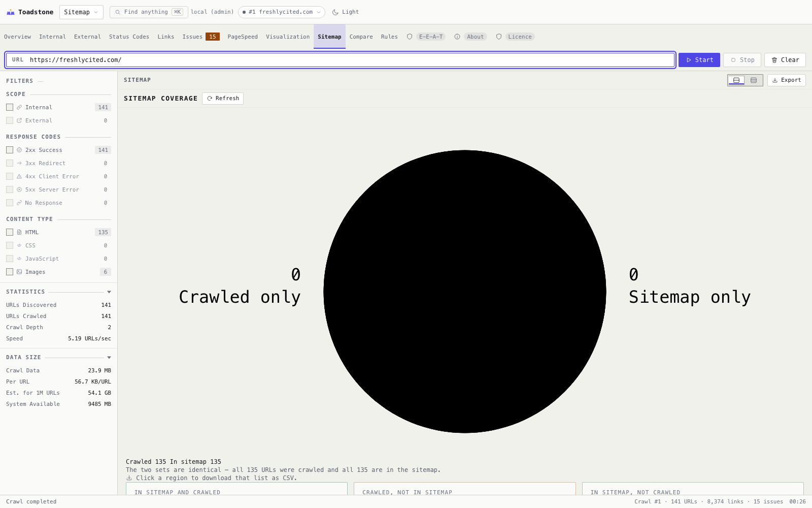Click the black coverage circle region
This screenshot has width=812, height=508.
[465, 292]
